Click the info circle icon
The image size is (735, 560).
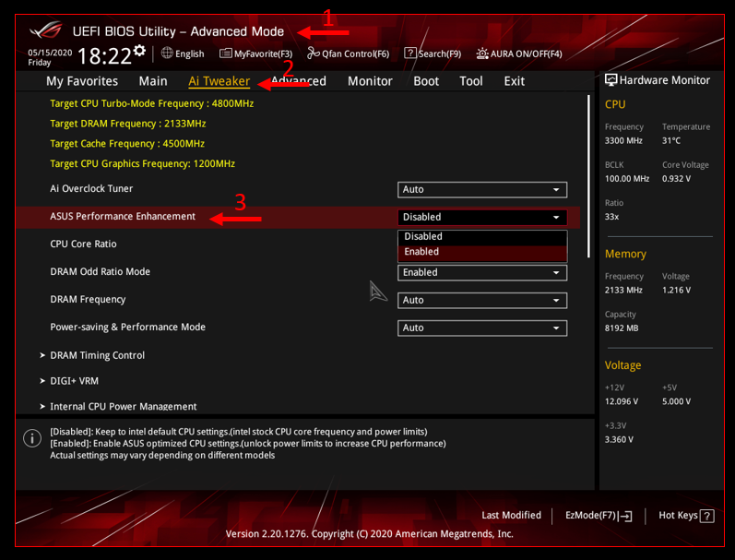coord(32,438)
